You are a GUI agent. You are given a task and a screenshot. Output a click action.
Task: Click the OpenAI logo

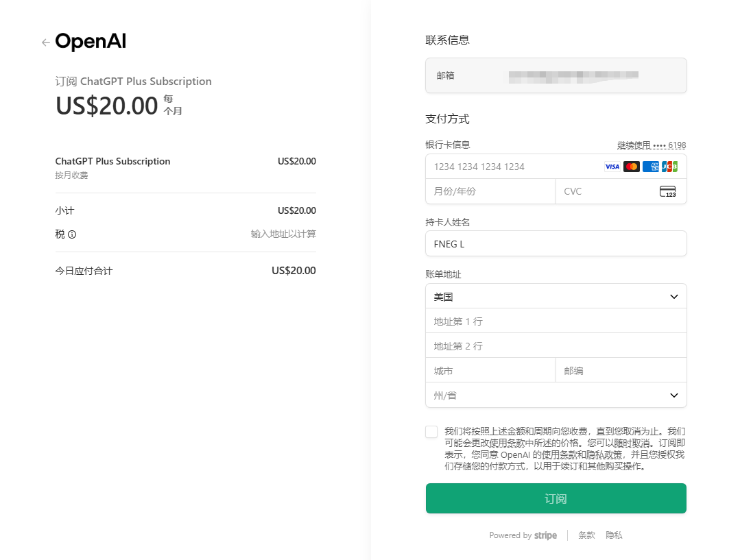pos(91,42)
